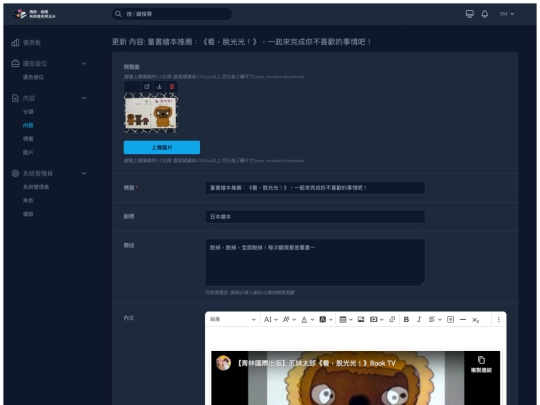Viewport: 540px width, 405px height.
Task: Go to 儀表板 dashboard menu item
Action: click(x=32, y=43)
